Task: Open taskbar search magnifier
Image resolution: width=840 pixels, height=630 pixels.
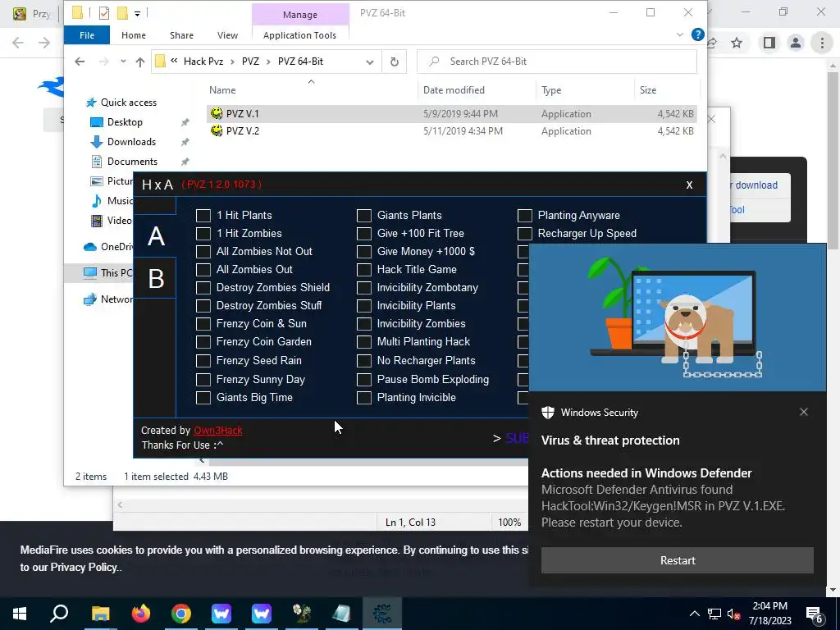Action: click(59, 614)
